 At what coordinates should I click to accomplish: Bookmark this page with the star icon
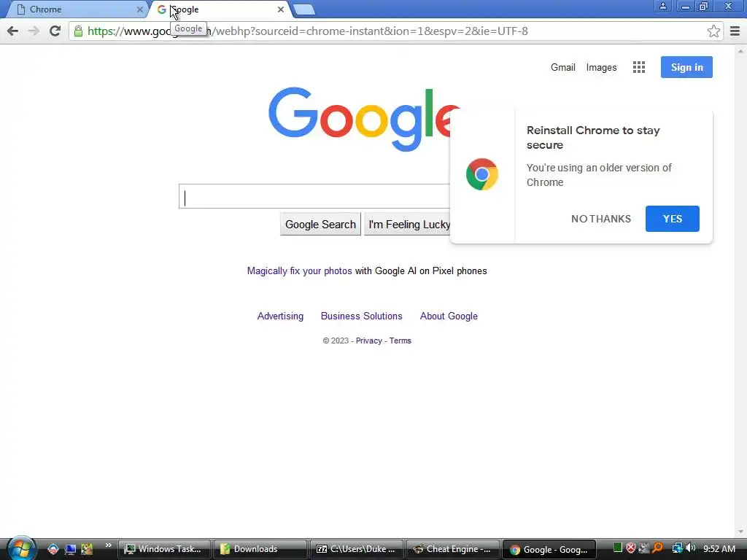click(x=713, y=31)
